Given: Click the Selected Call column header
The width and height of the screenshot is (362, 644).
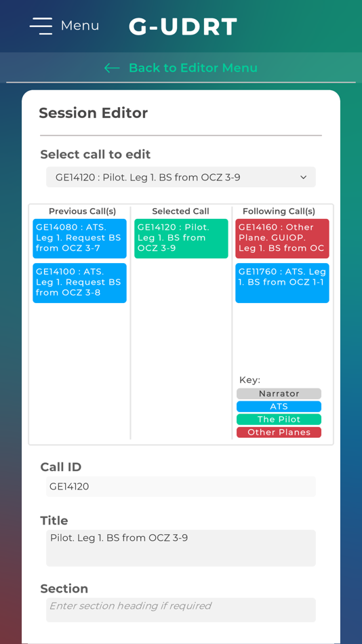Looking at the screenshot, I should point(181,212).
